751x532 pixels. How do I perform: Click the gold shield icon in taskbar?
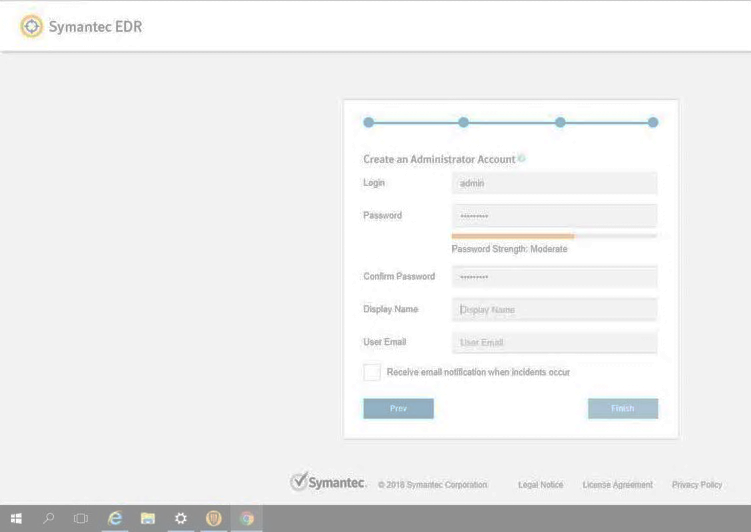(x=213, y=518)
